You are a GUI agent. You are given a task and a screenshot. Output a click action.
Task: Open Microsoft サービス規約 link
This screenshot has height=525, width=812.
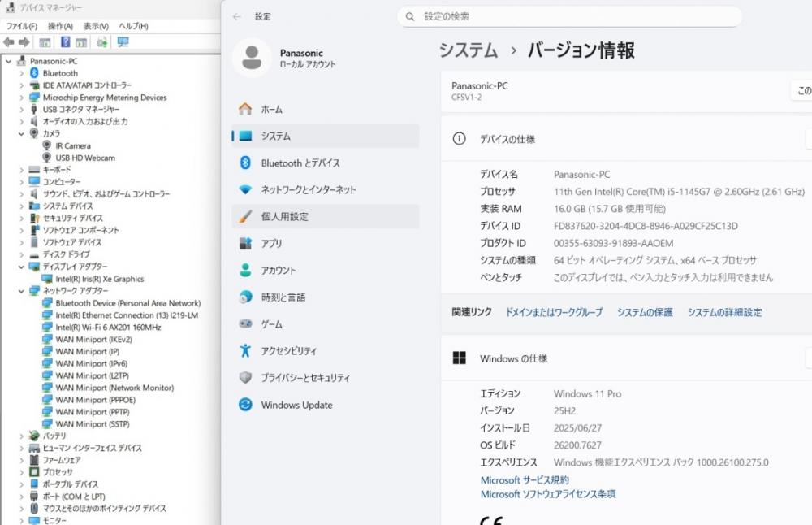(x=525, y=480)
